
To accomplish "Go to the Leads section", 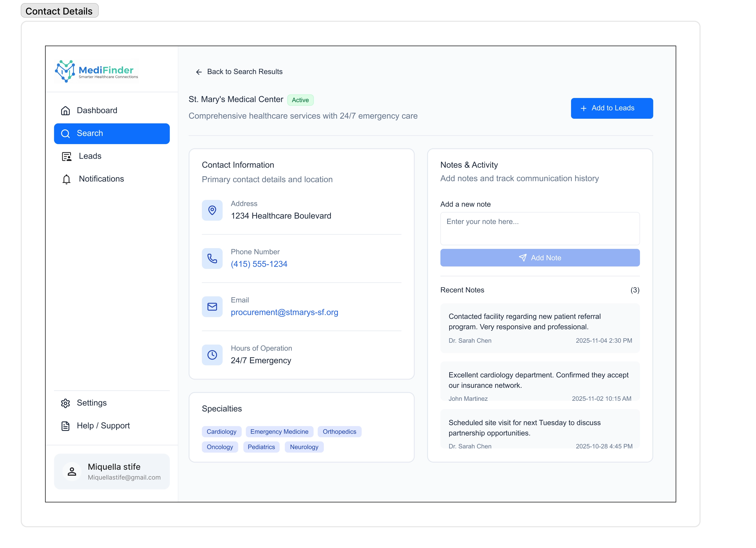I will (x=90, y=156).
